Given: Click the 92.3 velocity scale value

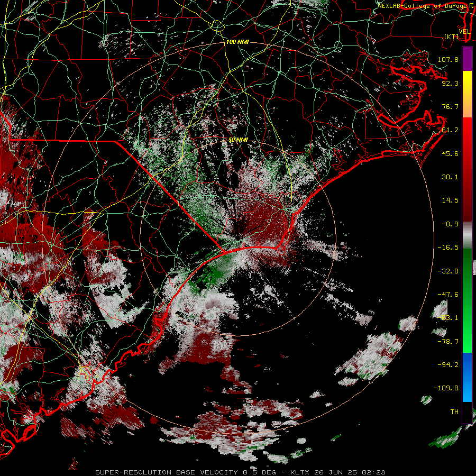Looking at the screenshot, I should pyautogui.click(x=450, y=83).
